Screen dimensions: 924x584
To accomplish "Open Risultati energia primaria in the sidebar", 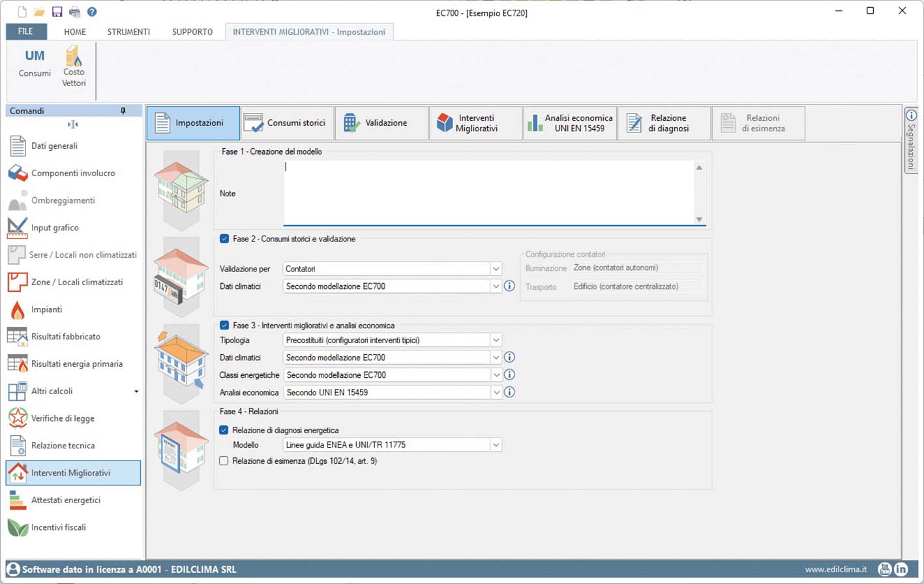I will [73, 364].
